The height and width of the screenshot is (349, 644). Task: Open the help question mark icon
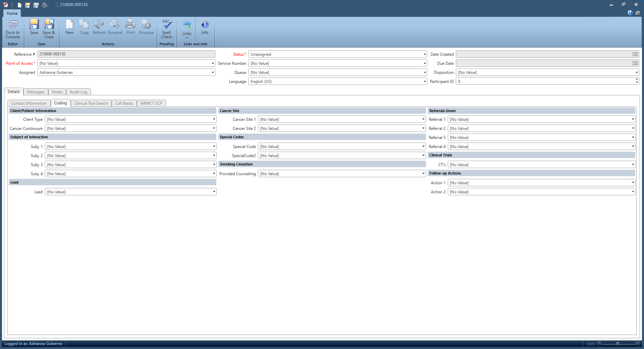pos(630,13)
